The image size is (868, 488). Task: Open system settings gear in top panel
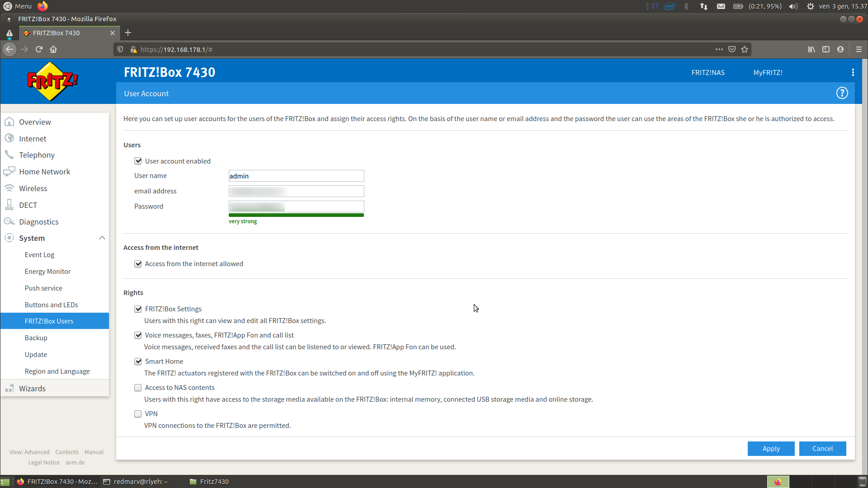point(810,6)
